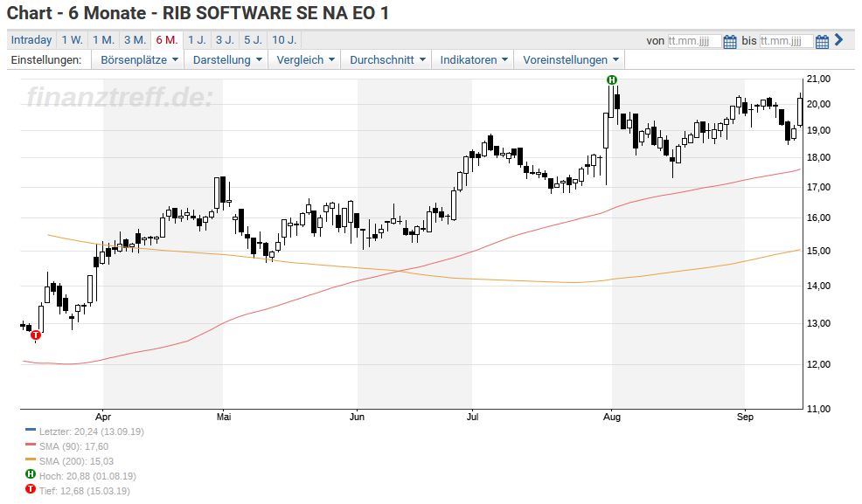Click the 'Apr' x-axis label
This screenshot has height=504, width=862.
point(103,417)
